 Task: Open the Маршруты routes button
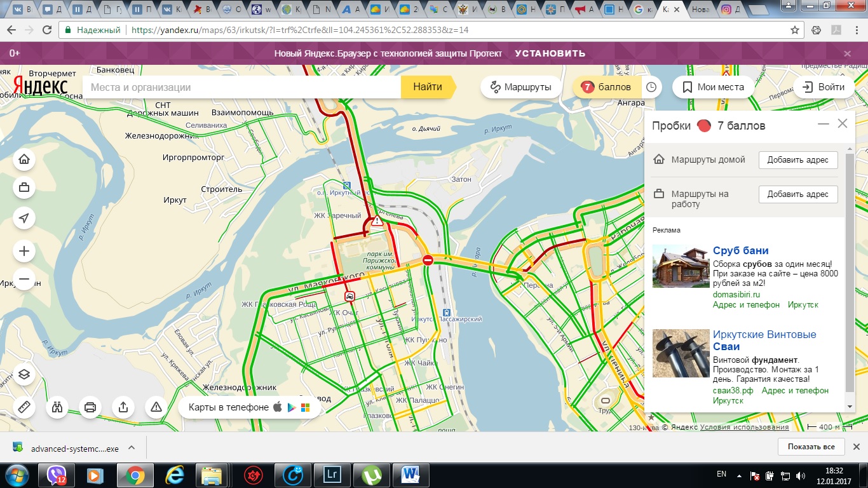point(521,87)
